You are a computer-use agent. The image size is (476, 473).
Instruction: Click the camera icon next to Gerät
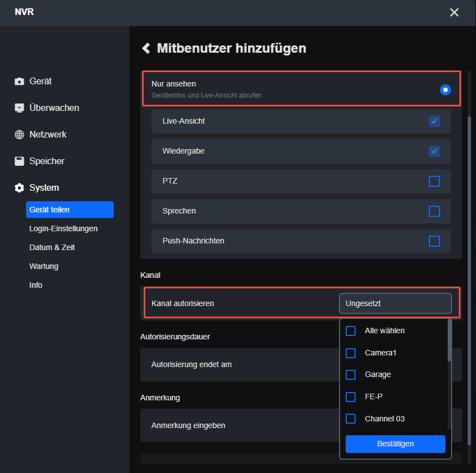[19, 82]
